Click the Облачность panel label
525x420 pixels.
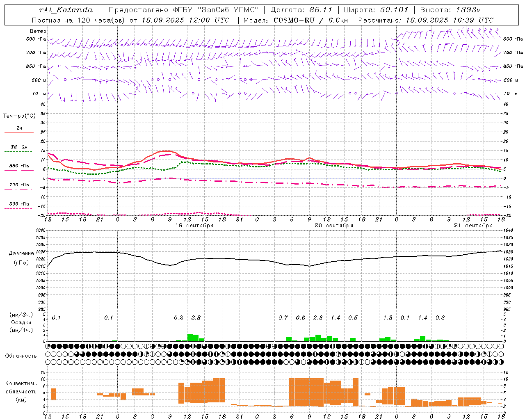tap(21, 356)
